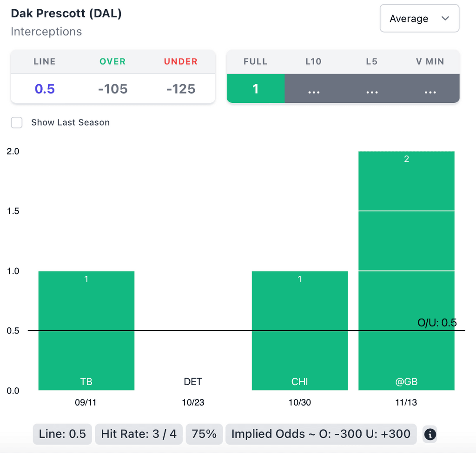Image resolution: width=476 pixels, height=453 pixels.
Task: Click the O/U: 0.5 threshold line label
Action: (x=437, y=323)
